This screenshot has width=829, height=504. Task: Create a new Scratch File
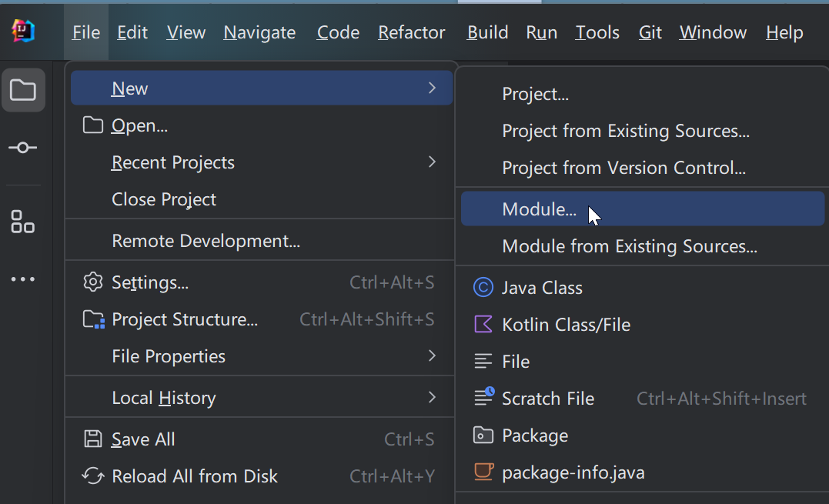(x=547, y=399)
